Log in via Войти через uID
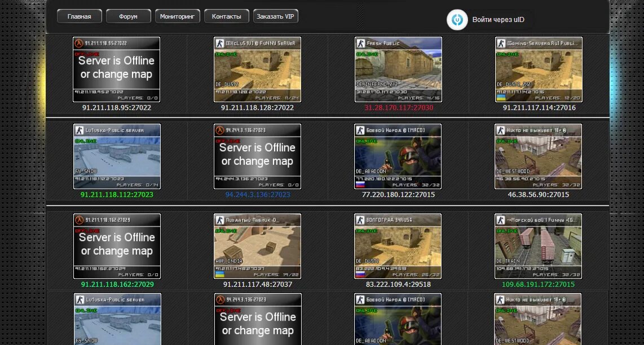644x345 pixels. click(498, 19)
